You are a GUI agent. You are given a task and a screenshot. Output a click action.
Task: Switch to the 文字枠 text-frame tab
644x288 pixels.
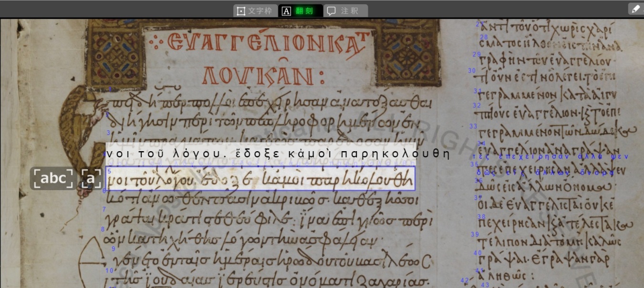(x=255, y=10)
